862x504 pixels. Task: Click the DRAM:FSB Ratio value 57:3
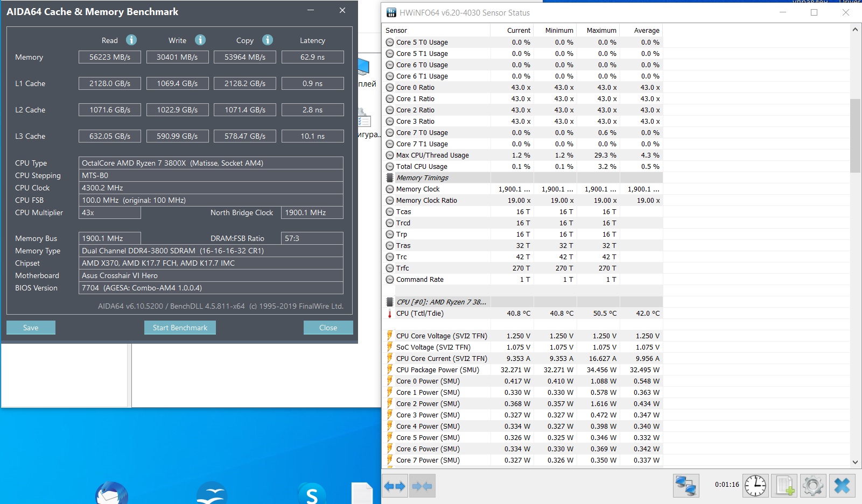(312, 238)
